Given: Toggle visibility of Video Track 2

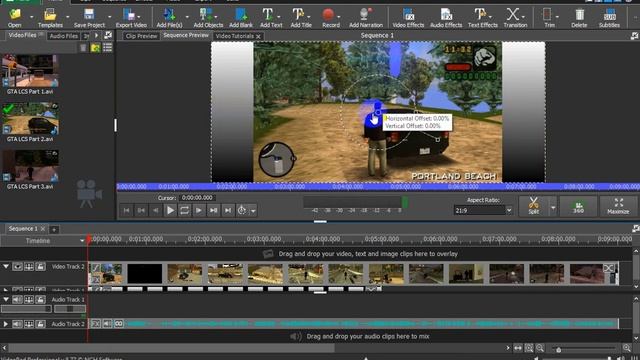Looking at the screenshot, I should (x=17, y=267).
